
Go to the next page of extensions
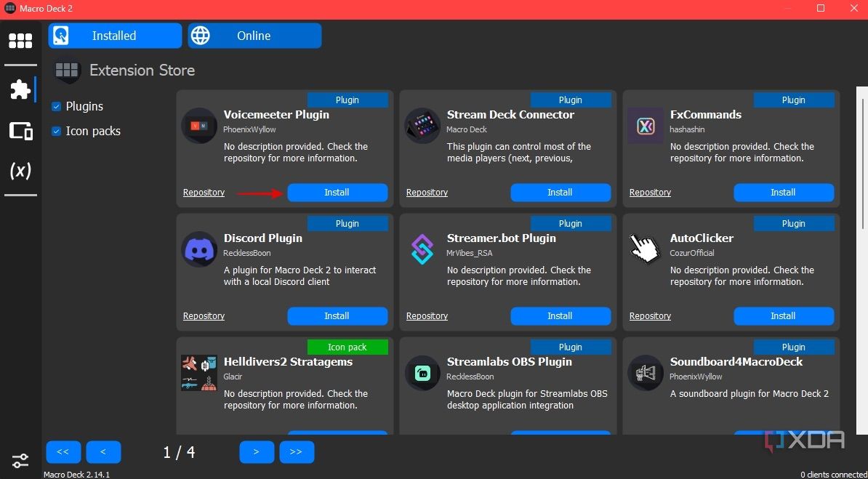pyautogui.click(x=256, y=451)
